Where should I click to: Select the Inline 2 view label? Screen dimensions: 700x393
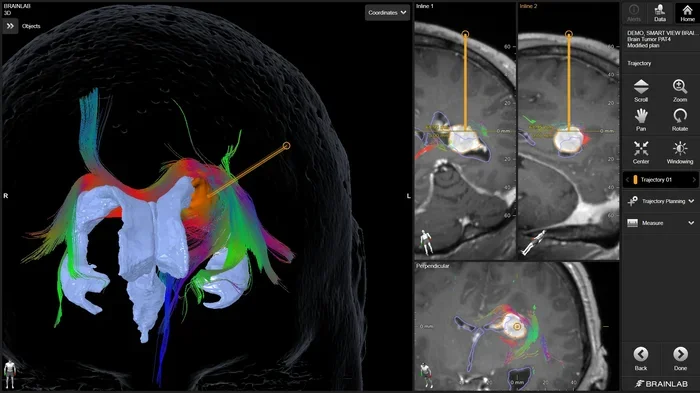click(528, 6)
